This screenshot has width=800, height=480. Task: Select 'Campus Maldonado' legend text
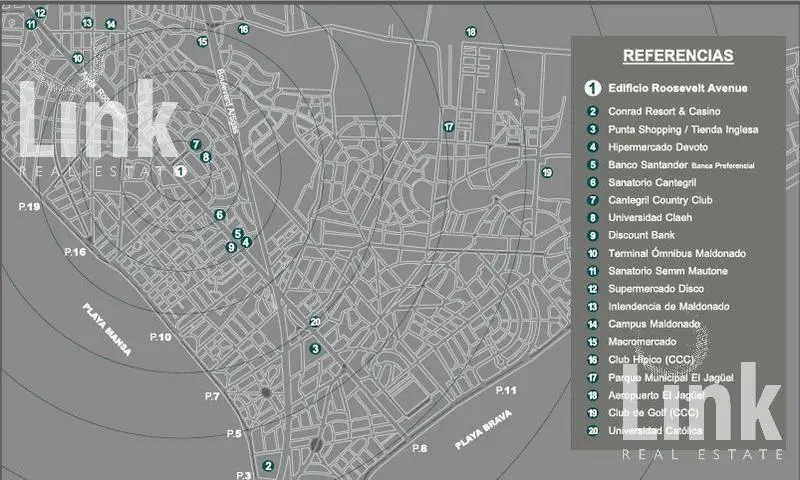[654, 324]
